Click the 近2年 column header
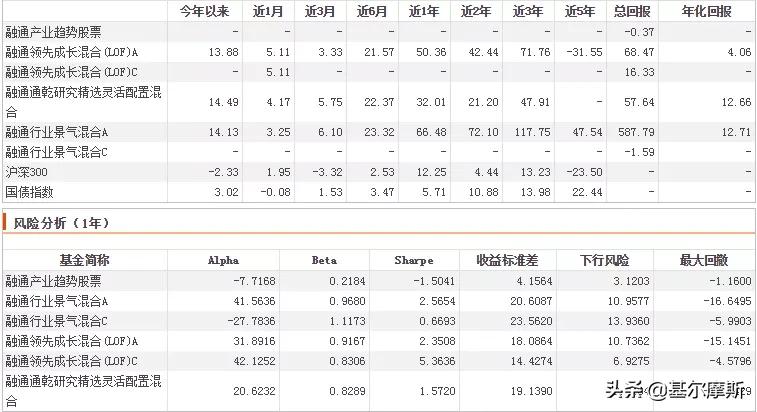 (x=476, y=11)
